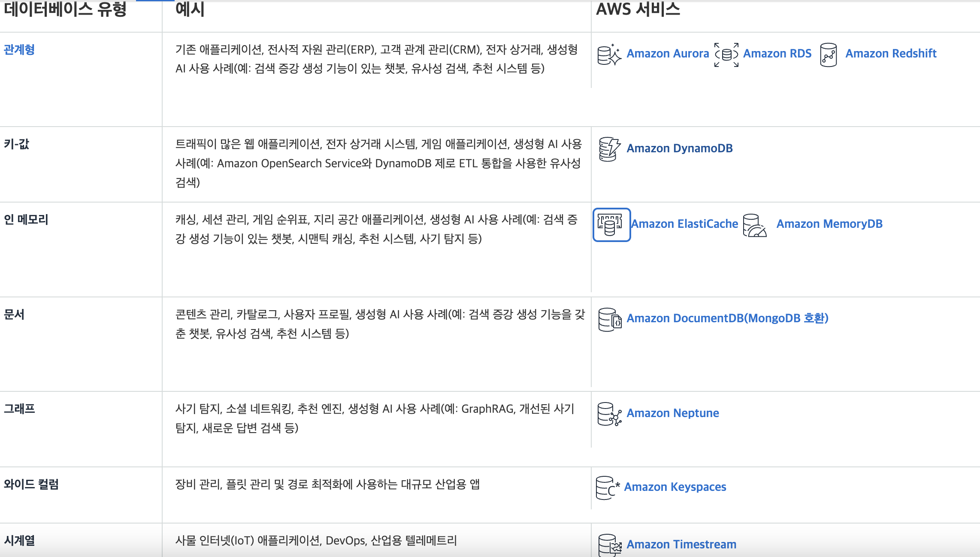Image resolution: width=980 pixels, height=557 pixels.
Task: Click the Amazon Aurora database icon
Action: point(609,54)
